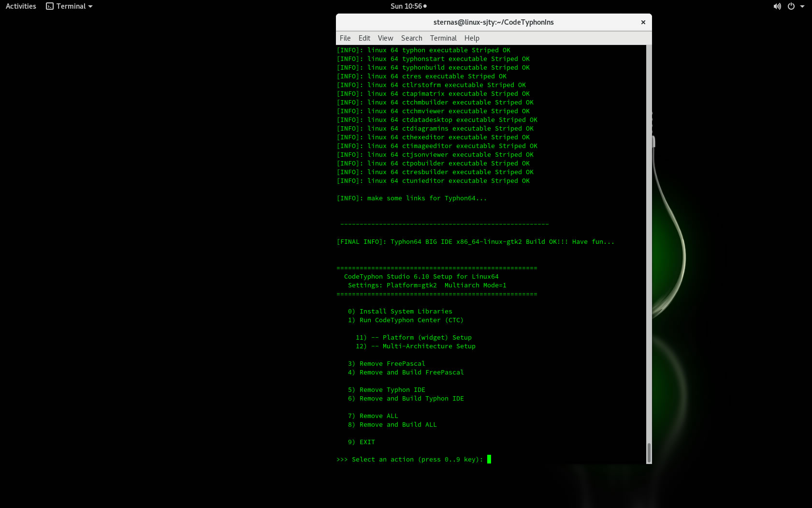Image resolution: width=812 pixels, height=508 pixels.
Task: Click 'Platform (widget) Setup' line
Action: click(414, 338)
